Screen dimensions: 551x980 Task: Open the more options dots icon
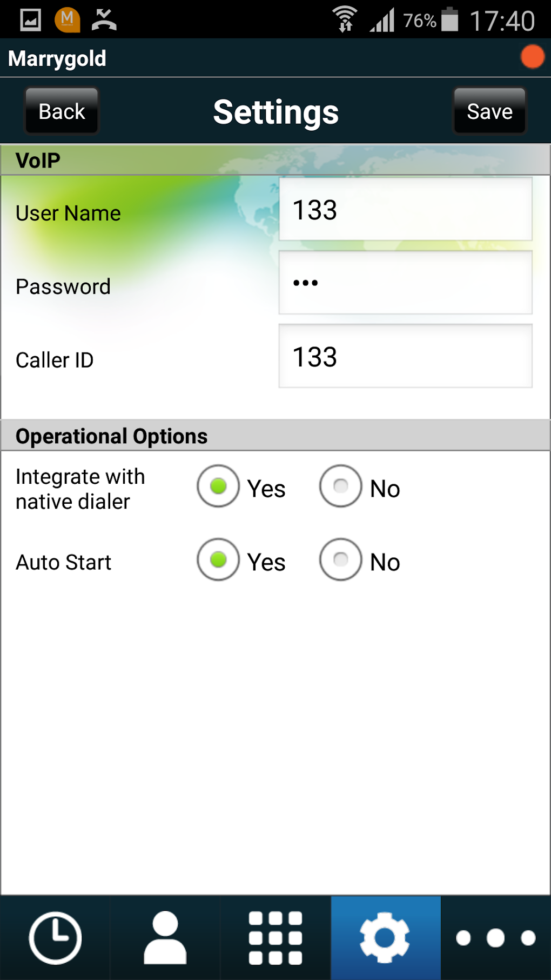click(495, 938)
